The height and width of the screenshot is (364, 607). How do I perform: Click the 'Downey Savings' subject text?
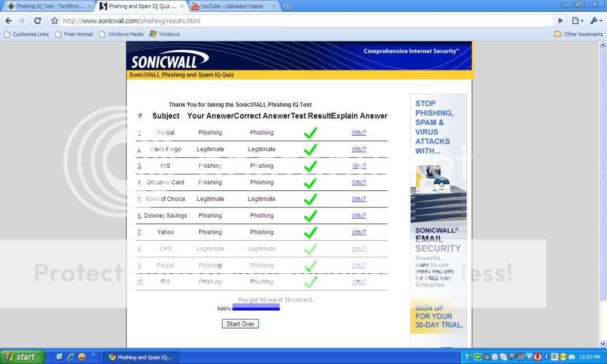click(166, 216)
